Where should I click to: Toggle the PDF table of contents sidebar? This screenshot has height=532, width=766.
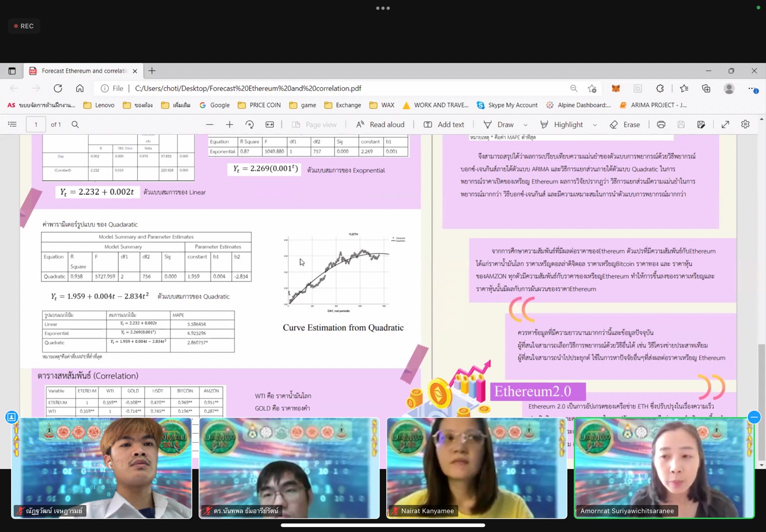tap(12, 125)
